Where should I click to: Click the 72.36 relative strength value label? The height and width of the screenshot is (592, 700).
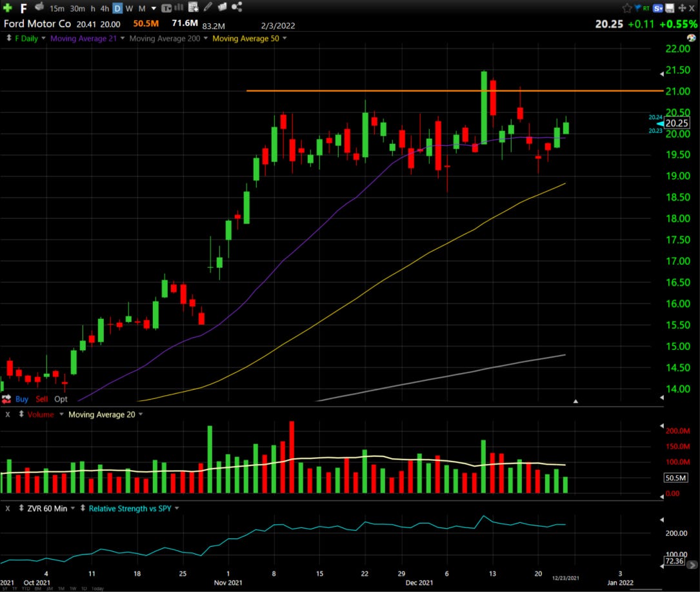pos(675,561)
